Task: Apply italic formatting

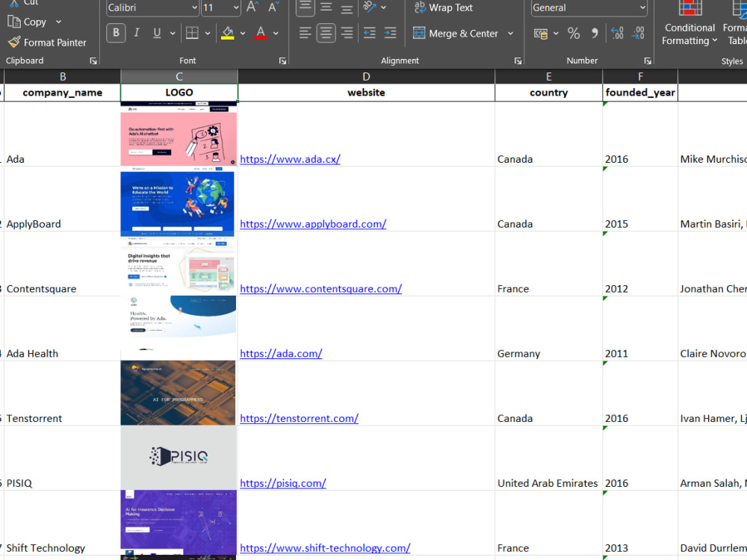Action: [137, 33]
